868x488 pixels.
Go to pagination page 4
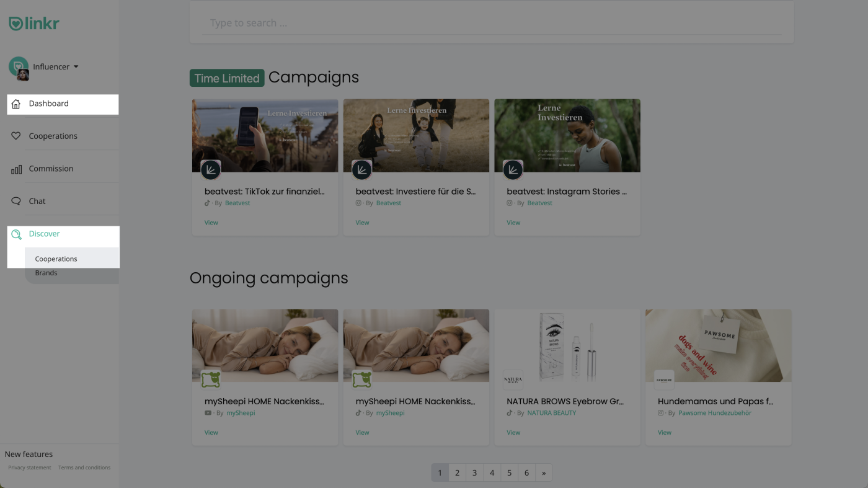pyautogui.click(x=492, y=472)
